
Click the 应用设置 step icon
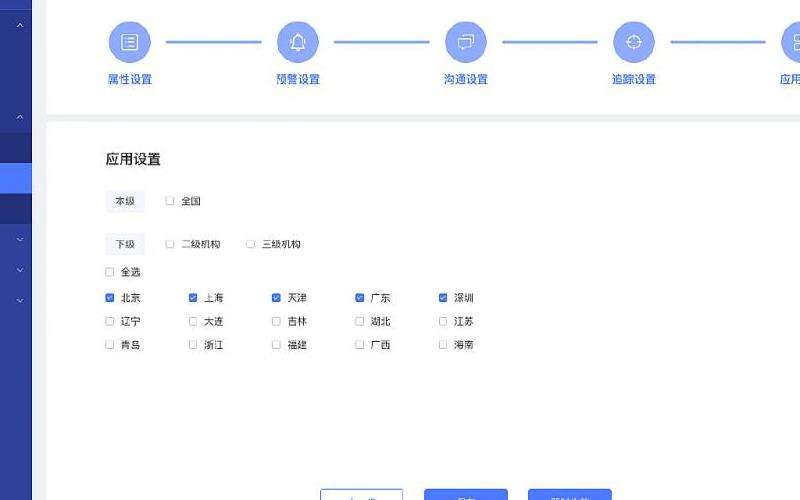(x=792, y=42)
